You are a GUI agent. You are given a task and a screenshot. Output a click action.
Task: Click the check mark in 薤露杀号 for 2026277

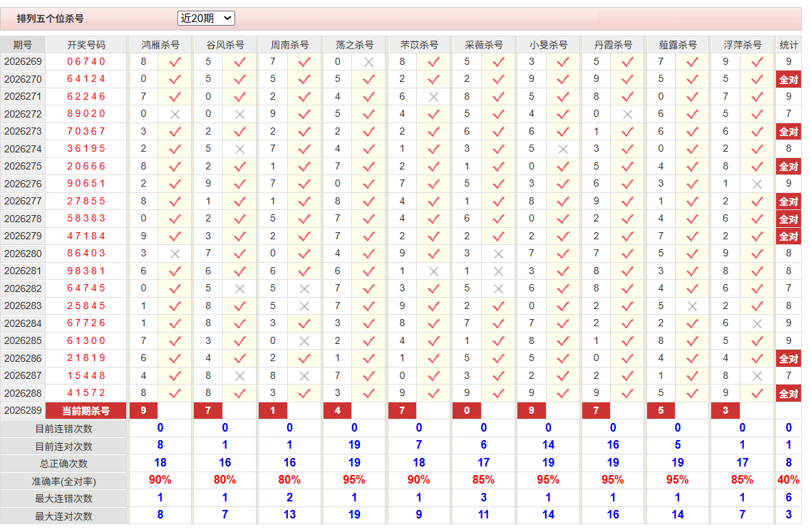[692, 202]
